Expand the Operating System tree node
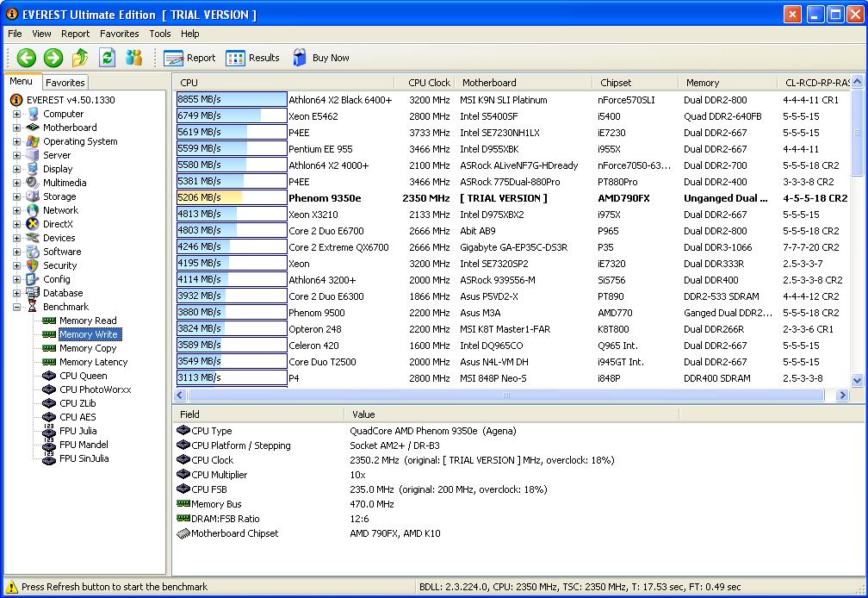The image size is (868, 598). [x=16, y=142]
